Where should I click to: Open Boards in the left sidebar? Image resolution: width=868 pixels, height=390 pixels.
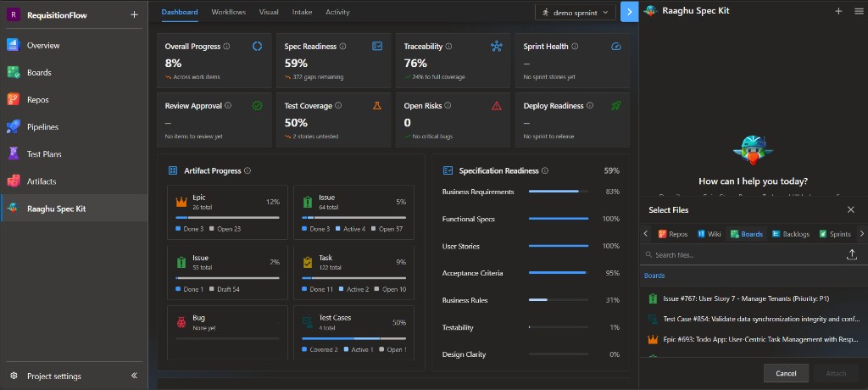(x=74, y=73)
